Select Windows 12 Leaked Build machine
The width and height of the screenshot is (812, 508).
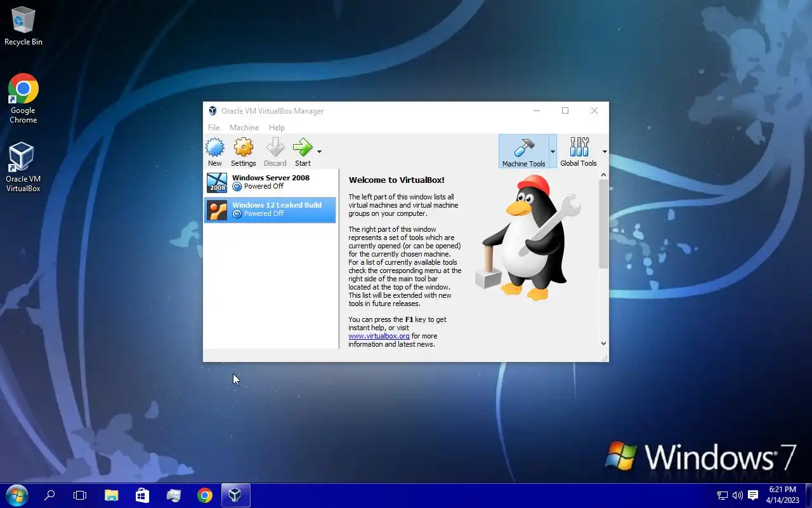(270, 210)
